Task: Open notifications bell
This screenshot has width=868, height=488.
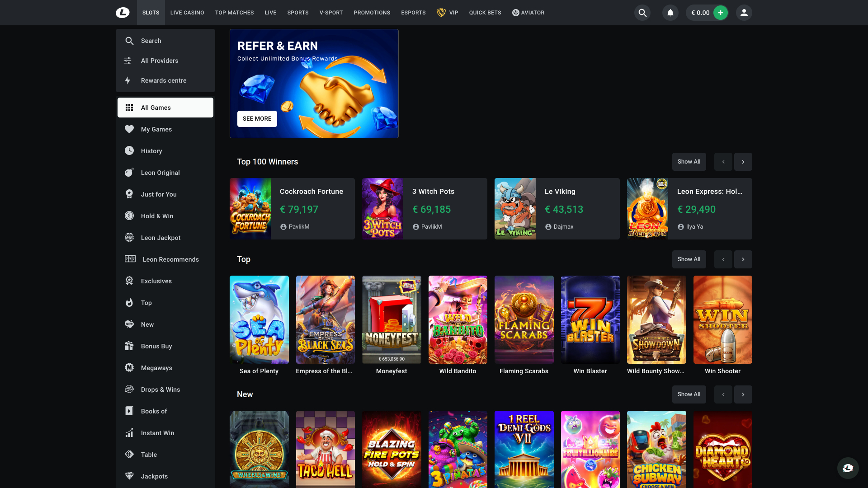Action: (x=670, y=13)
